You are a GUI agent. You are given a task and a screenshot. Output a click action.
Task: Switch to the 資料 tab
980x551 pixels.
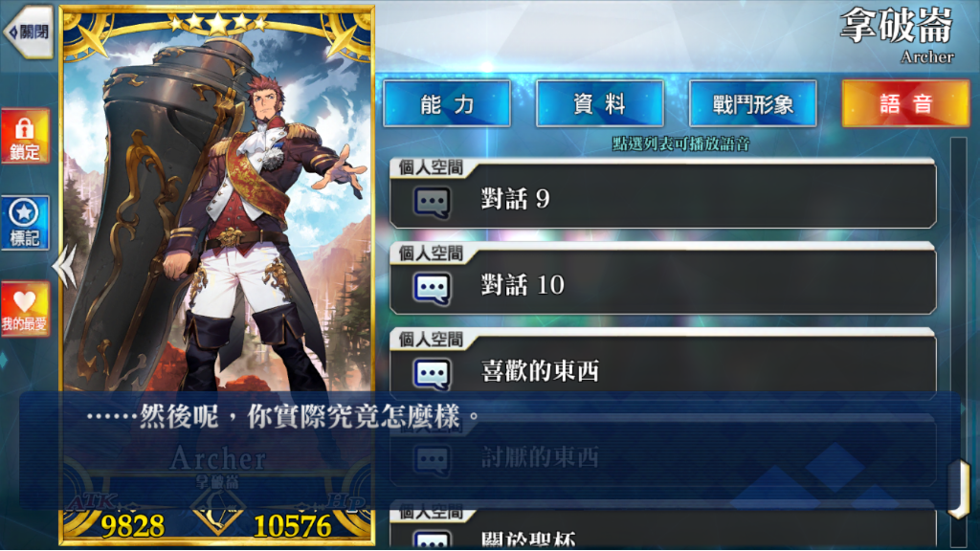click(x=600, y=103)
